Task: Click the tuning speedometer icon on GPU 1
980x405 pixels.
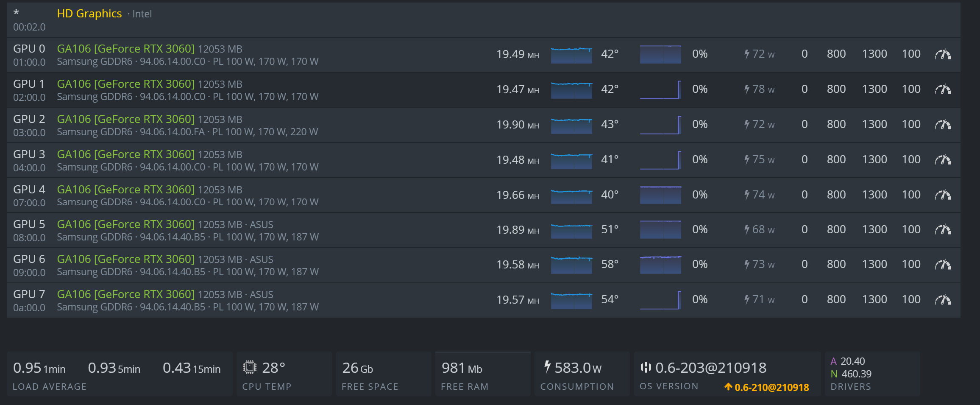Action: [943, 89]
